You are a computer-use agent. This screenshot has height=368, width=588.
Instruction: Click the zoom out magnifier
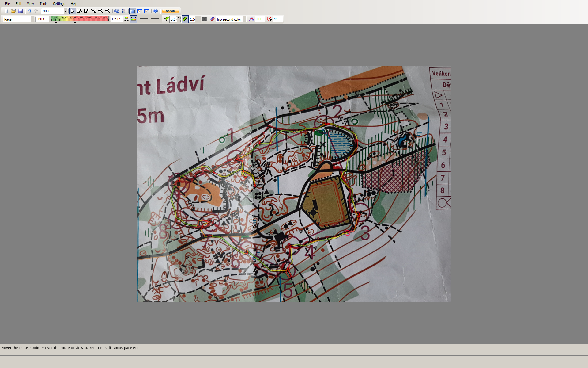[x=108, y=11]
